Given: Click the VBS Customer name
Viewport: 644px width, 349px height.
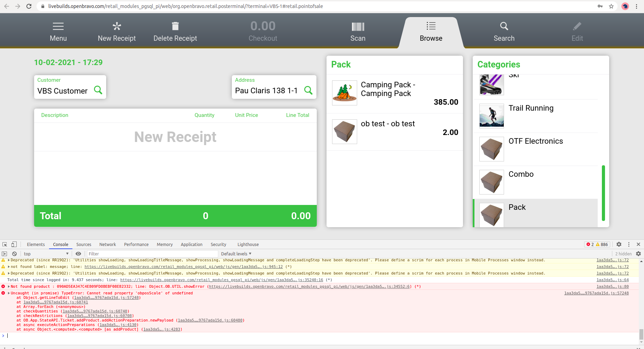Looking at the screenshot, I should [x=62, y=91].
